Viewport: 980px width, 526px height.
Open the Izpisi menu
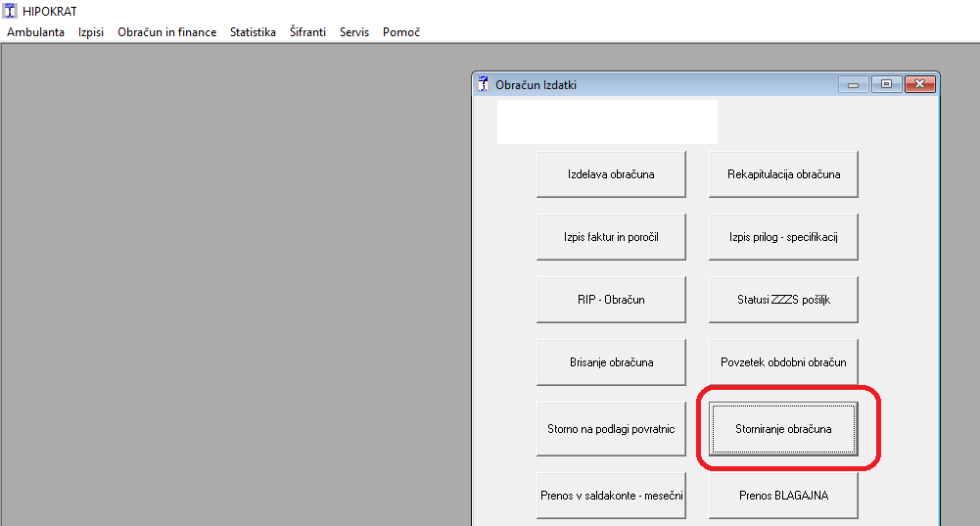coord(91,32)
